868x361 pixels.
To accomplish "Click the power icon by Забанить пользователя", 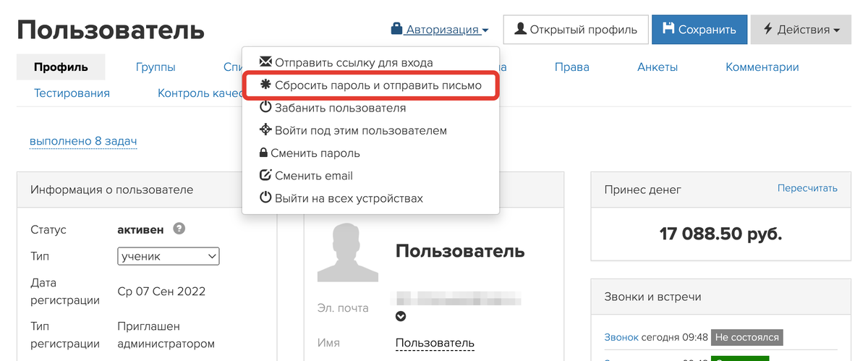I will [265, 107].
